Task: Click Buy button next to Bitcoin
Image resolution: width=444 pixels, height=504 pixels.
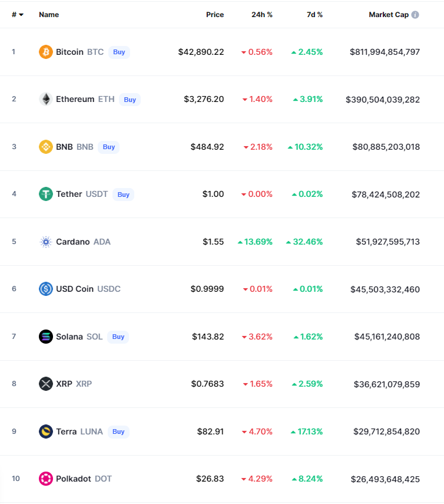Action: click(119, 52)
